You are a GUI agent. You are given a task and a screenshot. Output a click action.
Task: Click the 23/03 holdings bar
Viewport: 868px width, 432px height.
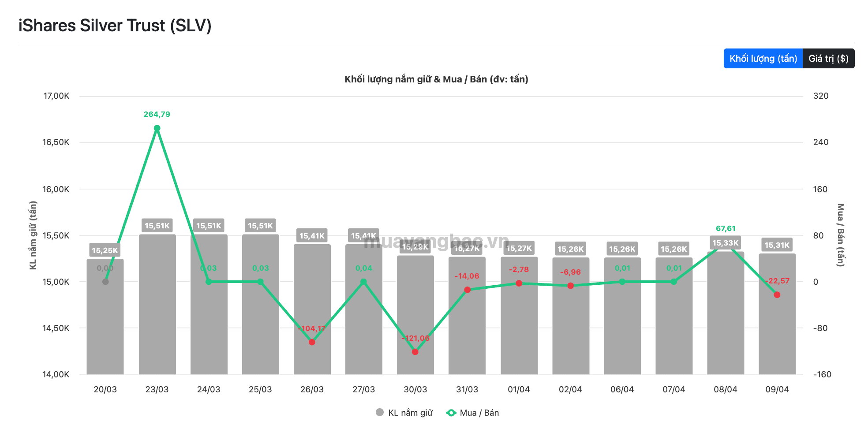[x=157, y=305]
